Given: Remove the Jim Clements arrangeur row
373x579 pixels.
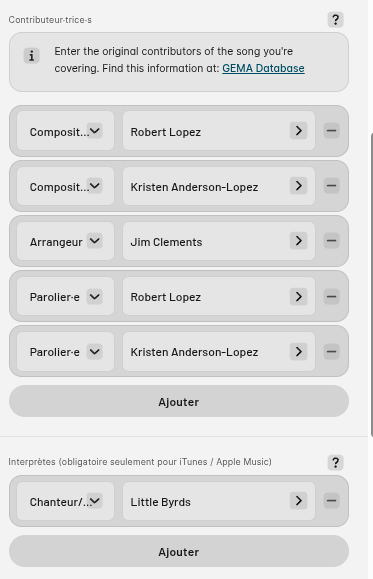Looking at the screenshot, I should coord(332,241).
